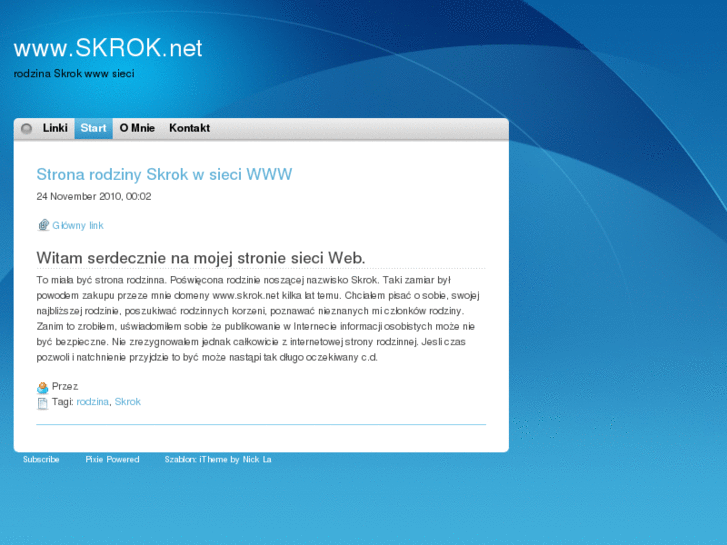Click the tags document icon beside Tagi
The width and height of the screenshot is (727, 545).
click(43, 403)
